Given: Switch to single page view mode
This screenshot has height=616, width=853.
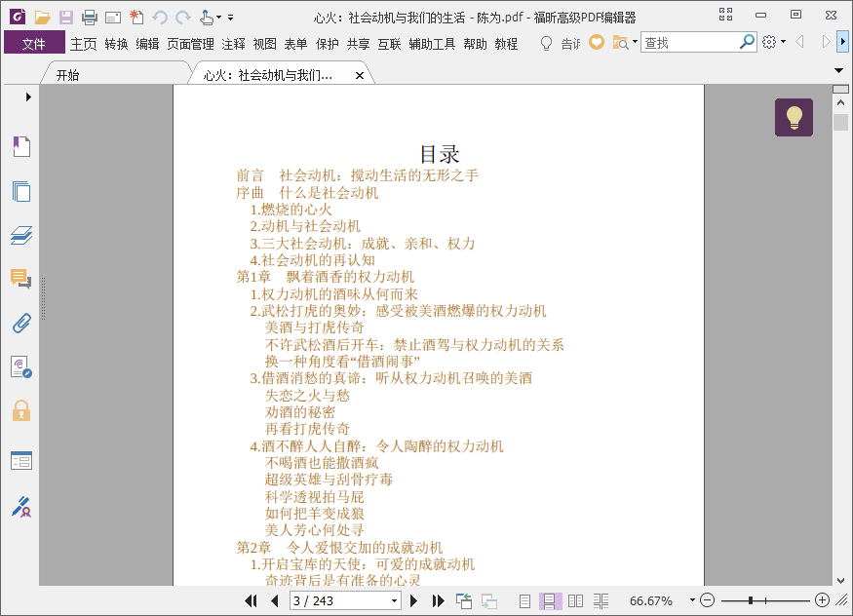Looking at the screenshot, I should [x=524, y=600].
